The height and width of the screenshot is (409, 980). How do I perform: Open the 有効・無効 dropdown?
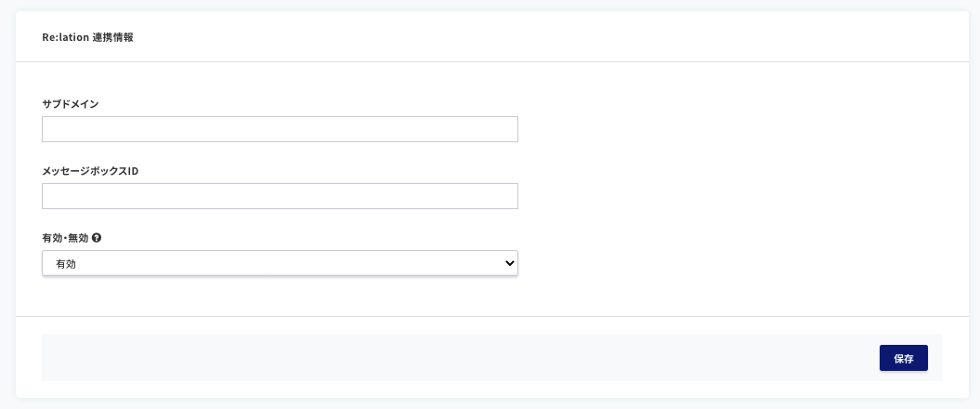(280, 264)
